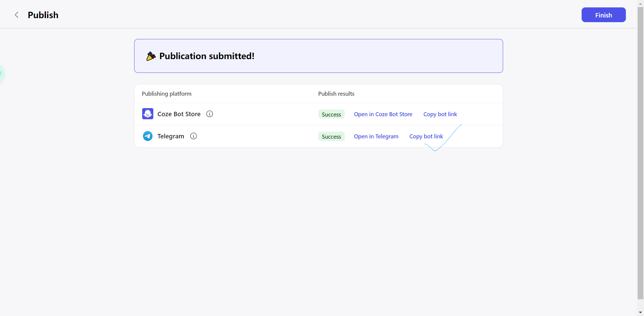Open the bot in Telegram
Image resolution: width=644 pixels, height=316 pixels.
pyautogui.click(x=376, y=136)
